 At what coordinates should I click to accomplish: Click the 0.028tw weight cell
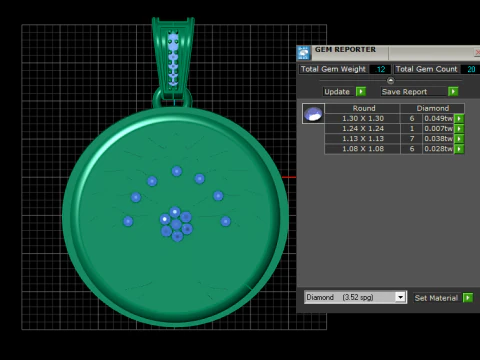pos(438,149)
